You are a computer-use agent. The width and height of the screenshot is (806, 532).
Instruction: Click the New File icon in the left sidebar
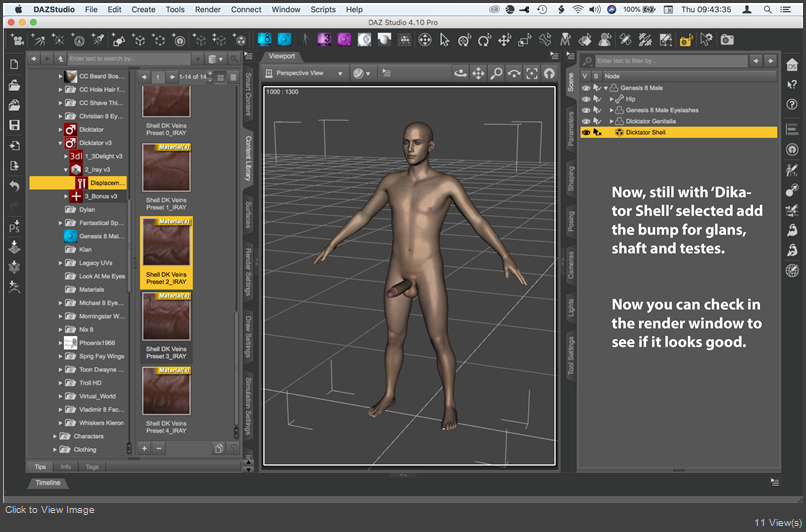[14, 64]
